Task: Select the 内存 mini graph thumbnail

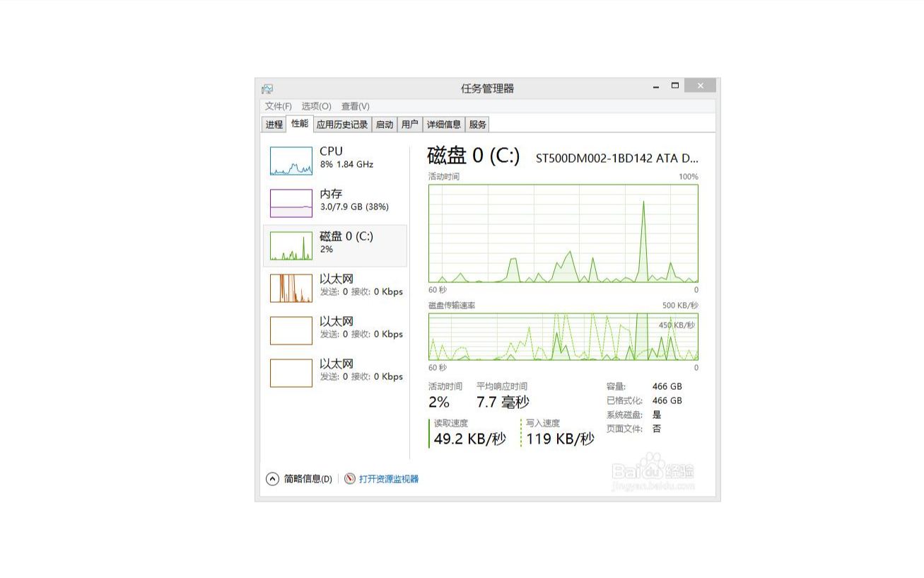Action: point(291,203)
